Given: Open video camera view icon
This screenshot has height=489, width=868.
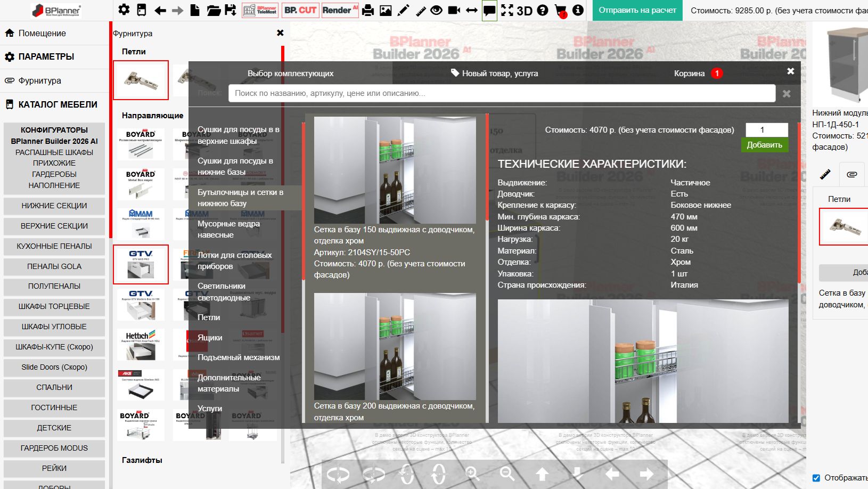Looking at the screenshot, I should point(454,10).
